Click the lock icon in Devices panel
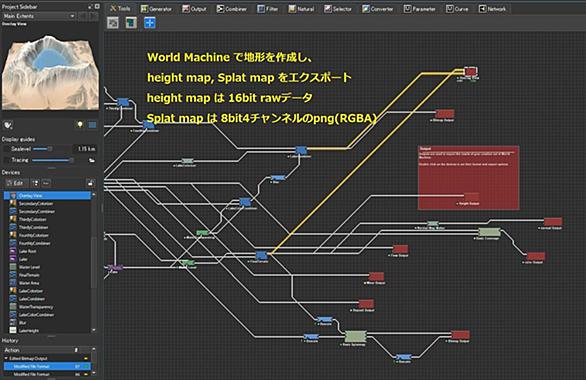This screenshot has width=586, height=380. (90, 183)
